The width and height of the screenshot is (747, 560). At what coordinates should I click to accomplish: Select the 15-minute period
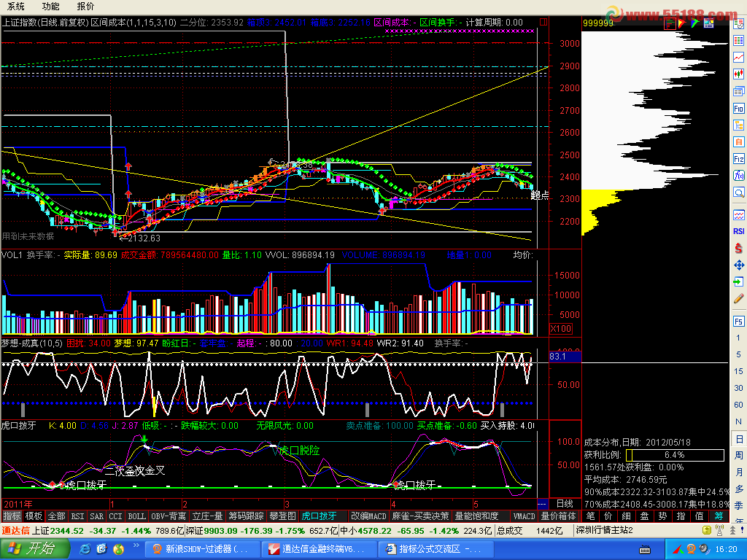tap(738, 372)
